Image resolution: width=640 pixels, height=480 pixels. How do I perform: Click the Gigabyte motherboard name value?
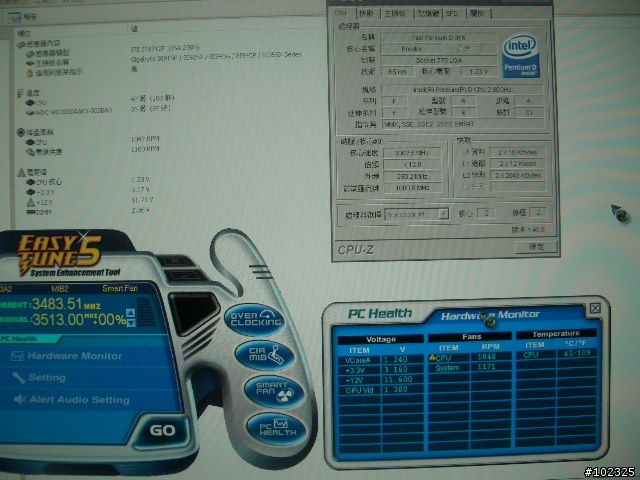(216, 57)
